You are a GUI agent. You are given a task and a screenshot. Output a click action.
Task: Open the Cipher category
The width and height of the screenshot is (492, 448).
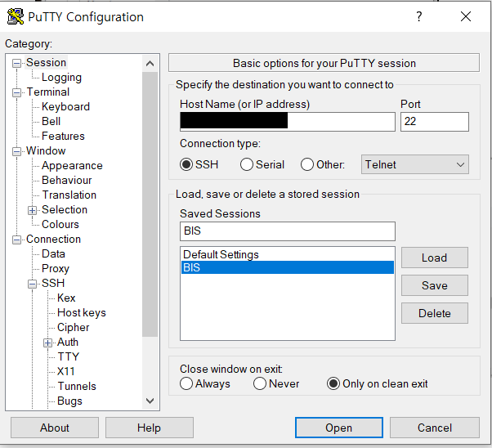coord(73,328)
